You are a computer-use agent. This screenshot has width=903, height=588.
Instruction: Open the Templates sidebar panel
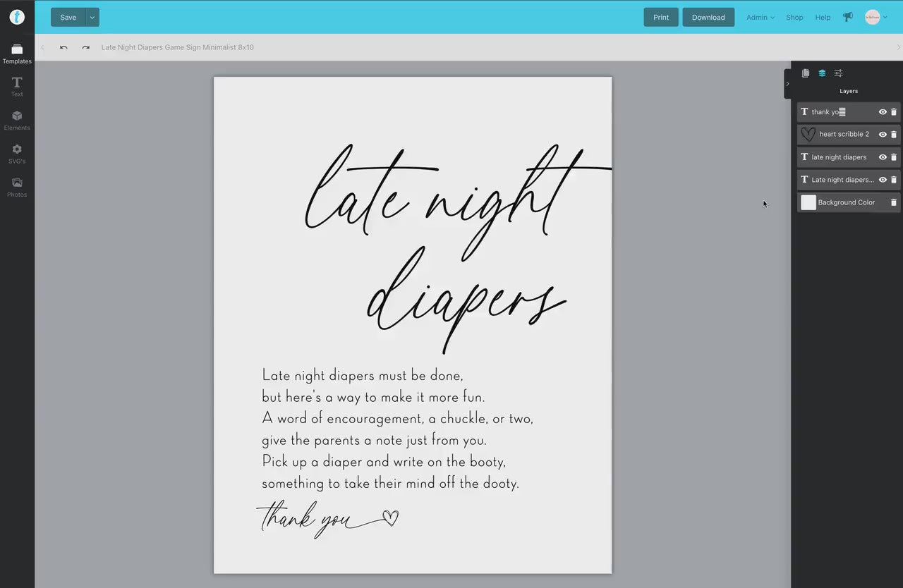[x=17, y=54]
